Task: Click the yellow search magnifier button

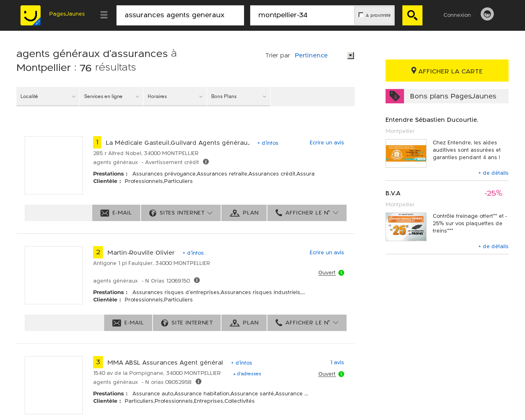Action: coord(412,15)
